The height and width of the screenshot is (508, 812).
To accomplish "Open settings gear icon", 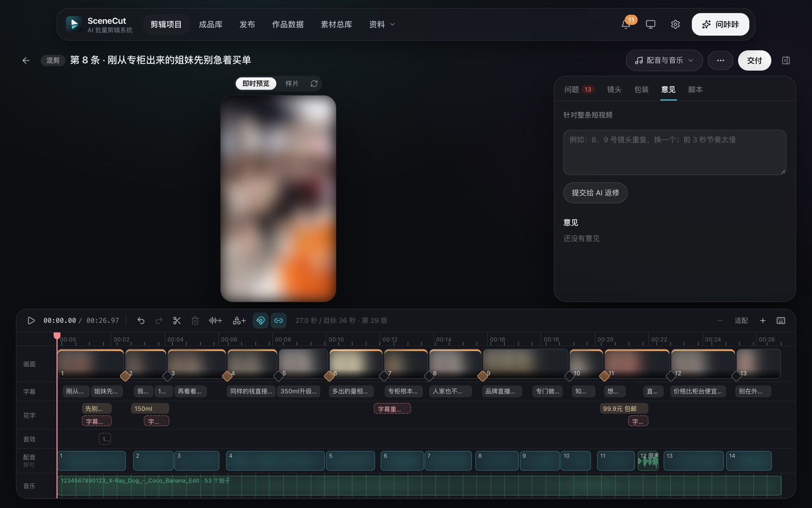I will [x=675, y=24].
